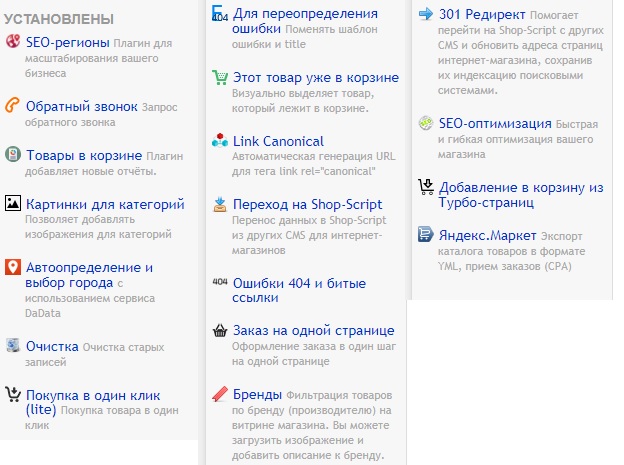Viewport: 624px width, 465px height.
Task: Open Добавление в корзину из Турбо-страниц
Action: pos(521,195)
